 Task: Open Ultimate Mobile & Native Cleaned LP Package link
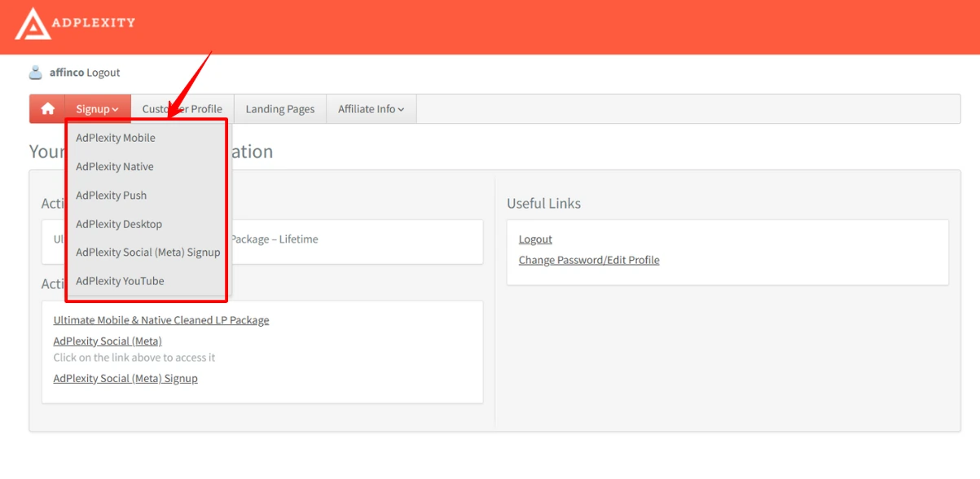(161, 320)
